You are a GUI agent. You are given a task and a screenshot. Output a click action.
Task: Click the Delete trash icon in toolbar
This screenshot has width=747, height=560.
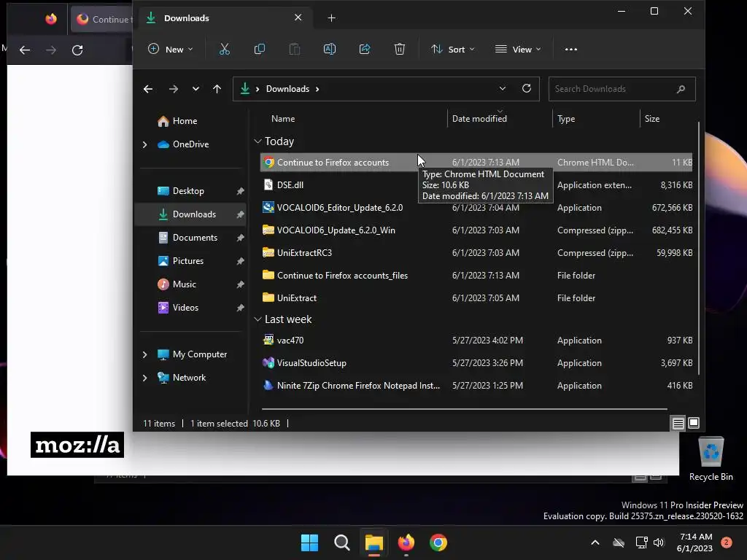click(x=400, y=49)
